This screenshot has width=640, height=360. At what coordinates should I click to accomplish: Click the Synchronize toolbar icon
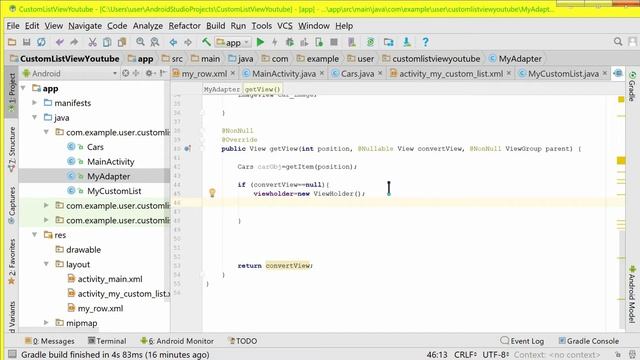(41, 42)
